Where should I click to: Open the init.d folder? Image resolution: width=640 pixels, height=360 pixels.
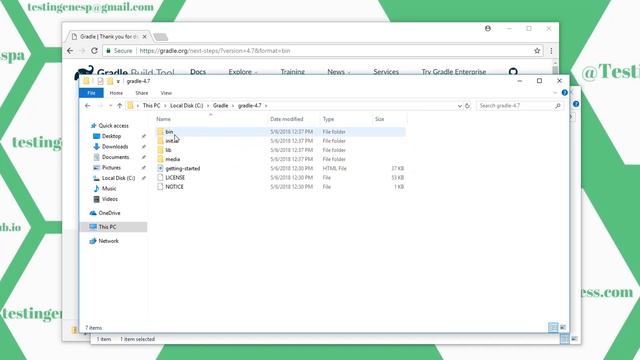pyautogui.click(x=171, y=141)
